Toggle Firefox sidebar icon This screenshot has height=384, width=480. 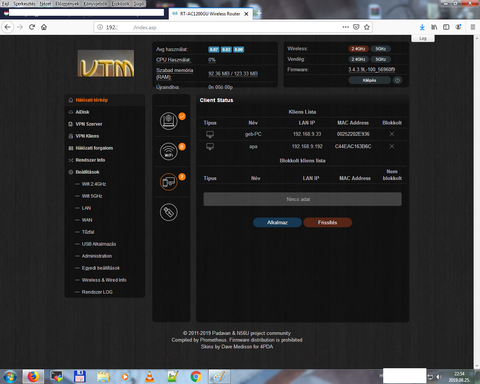point(446,27)
